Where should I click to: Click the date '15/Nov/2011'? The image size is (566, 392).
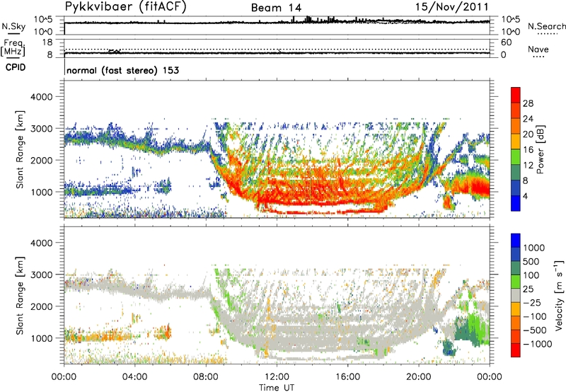(451, 7)
